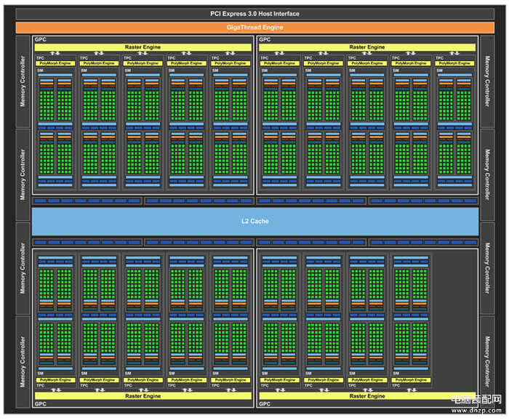Click the first TPC label in the upper-left GPC
The height and width of the screenshot is (420, 509).
tap(40, 58)
